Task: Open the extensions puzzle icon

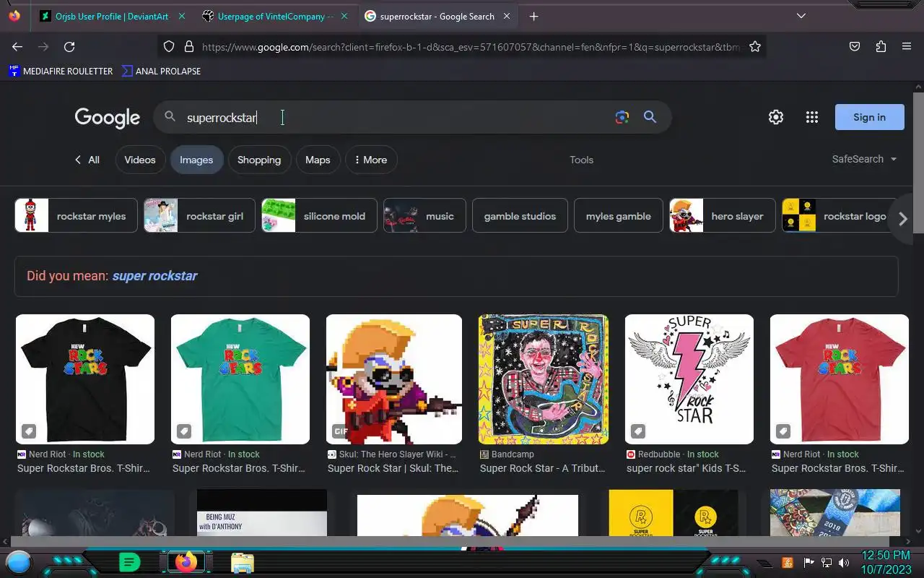Action: pos(881,46)
